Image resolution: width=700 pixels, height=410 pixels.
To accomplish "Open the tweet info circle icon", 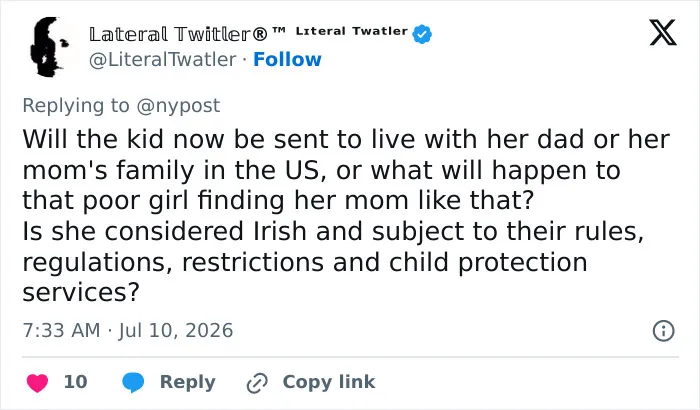I will [x=663, y=331].
